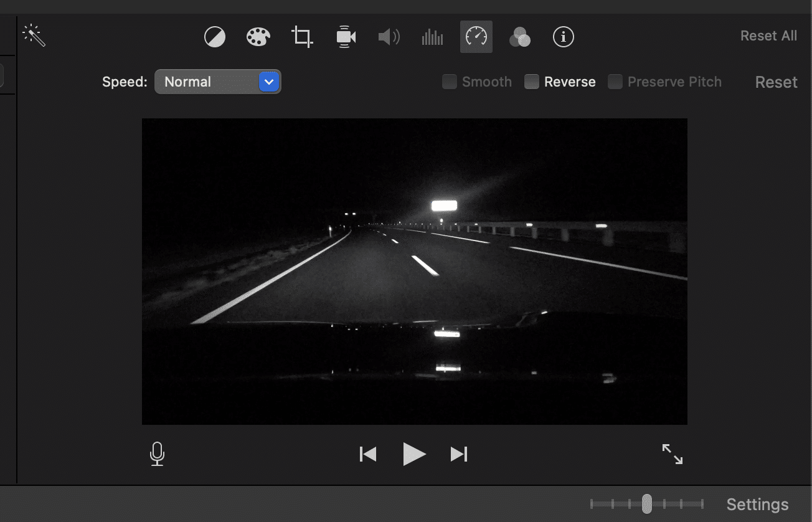
Task: Click the Reset button for speed settings
Action: pyautogui.click(x=776, y=82)
